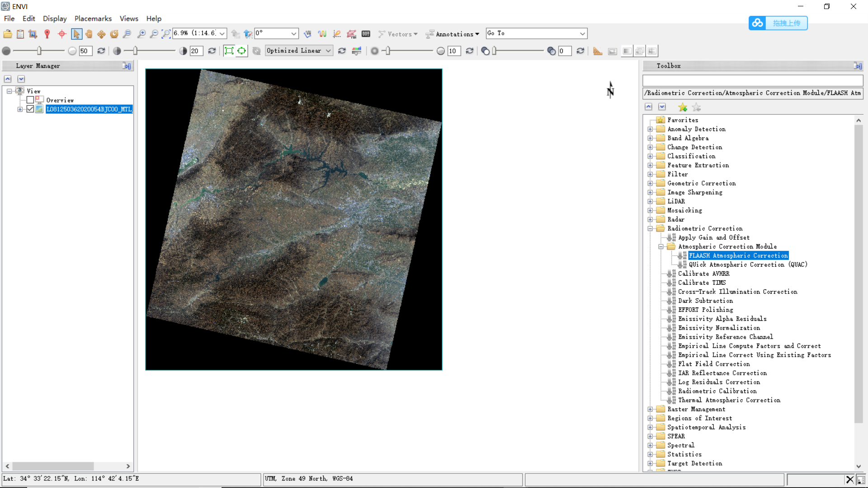This screenshot has height=488, width=868.
Task: Open the Display menu
Action: (x=55, y=19)
